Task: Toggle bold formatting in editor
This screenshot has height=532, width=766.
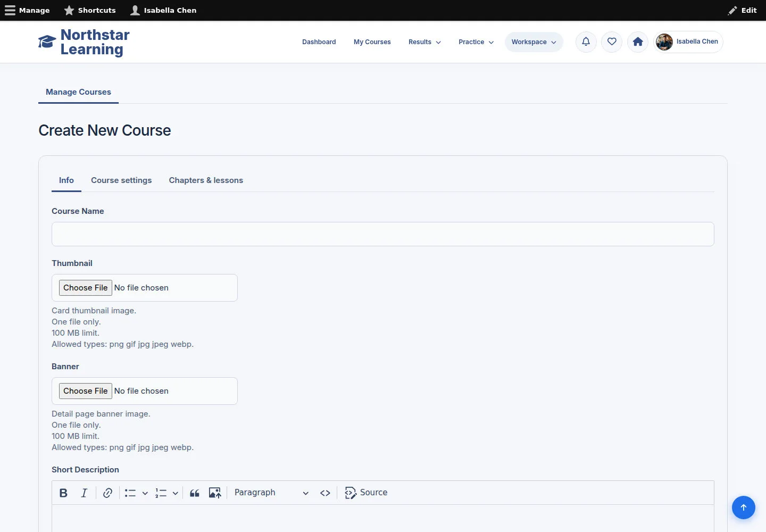Action: click(63, 493)
